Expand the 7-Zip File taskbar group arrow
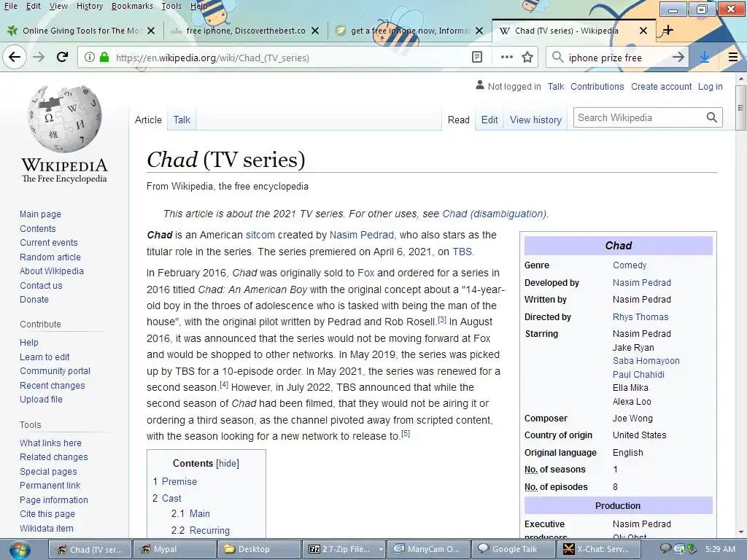 [381, 550]
